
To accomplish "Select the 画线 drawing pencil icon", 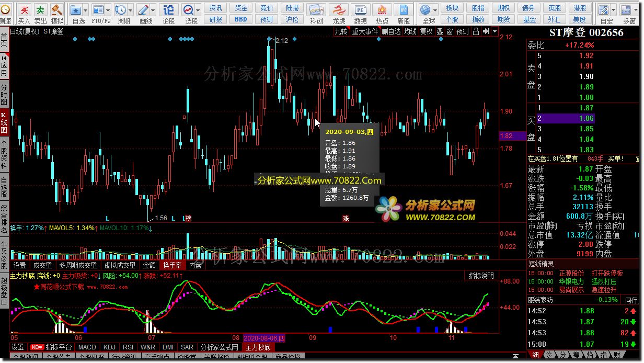I will click(143, 10).
